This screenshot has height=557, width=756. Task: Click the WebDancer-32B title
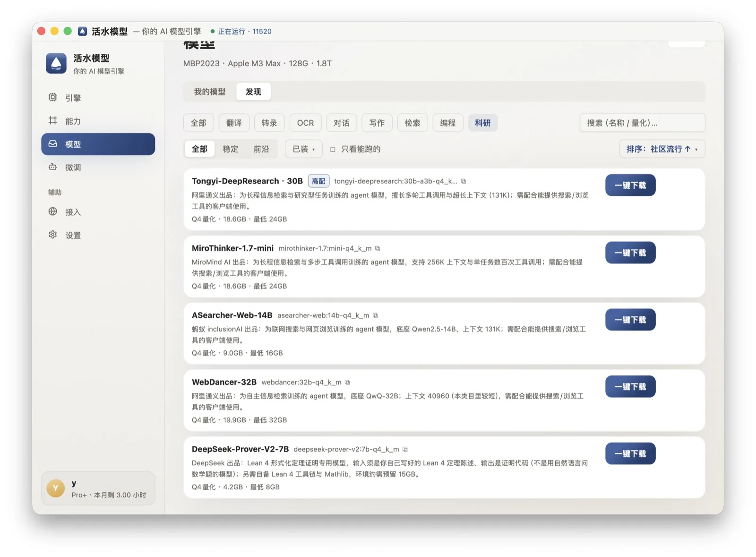click(x=224, y=382)
